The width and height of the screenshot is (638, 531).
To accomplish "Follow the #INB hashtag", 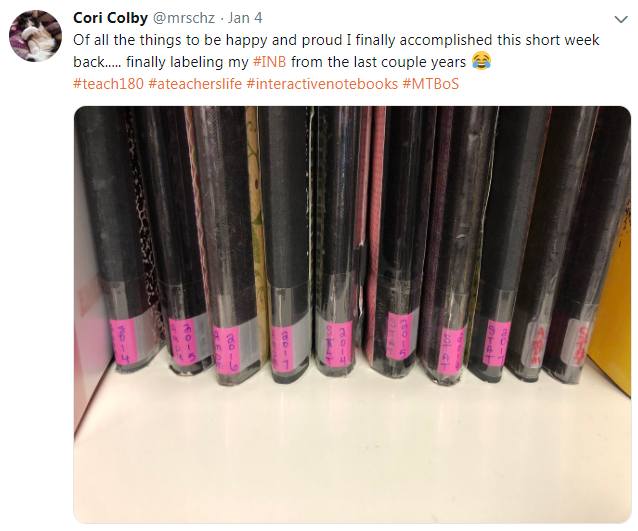I will pos(269,62).
